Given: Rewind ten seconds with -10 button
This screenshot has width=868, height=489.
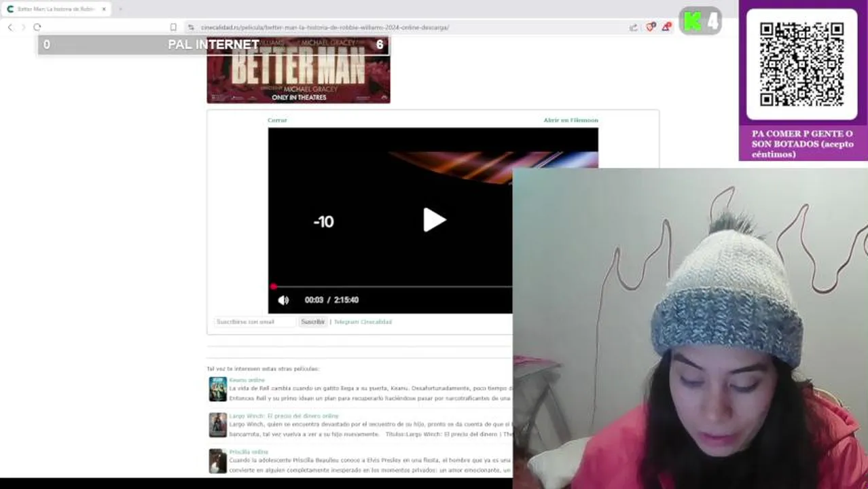Looking at the screenshot, I should coord(323,221).
